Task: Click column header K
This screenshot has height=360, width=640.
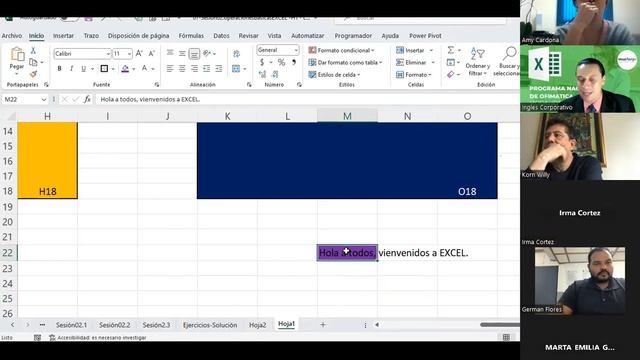Action: tap(227, 116)
